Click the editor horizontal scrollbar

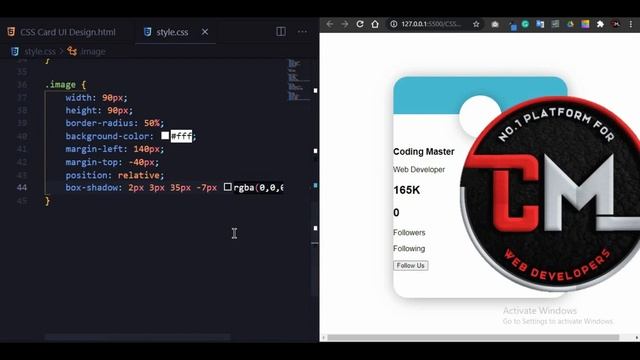[137, 337]
